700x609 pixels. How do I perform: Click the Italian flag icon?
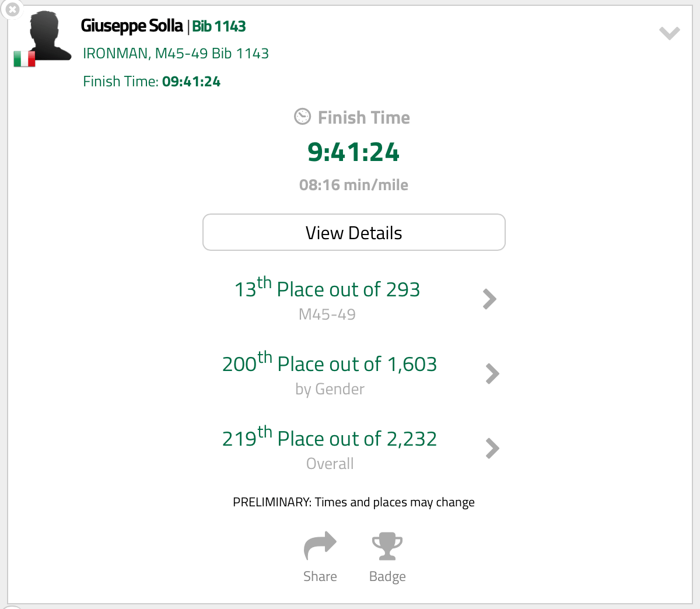[24, 59]
